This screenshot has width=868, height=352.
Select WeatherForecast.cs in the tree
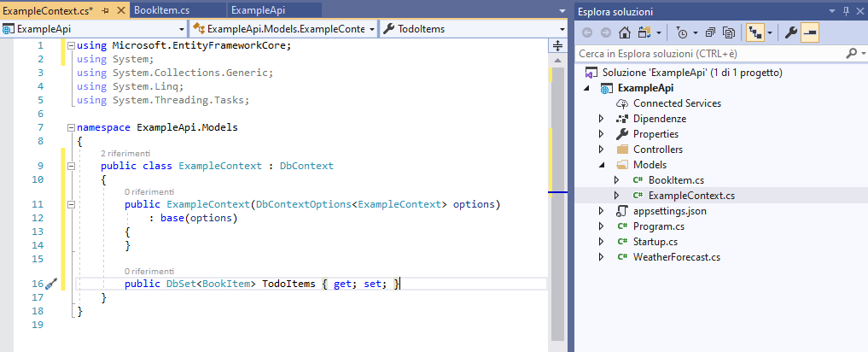[677, 257]
